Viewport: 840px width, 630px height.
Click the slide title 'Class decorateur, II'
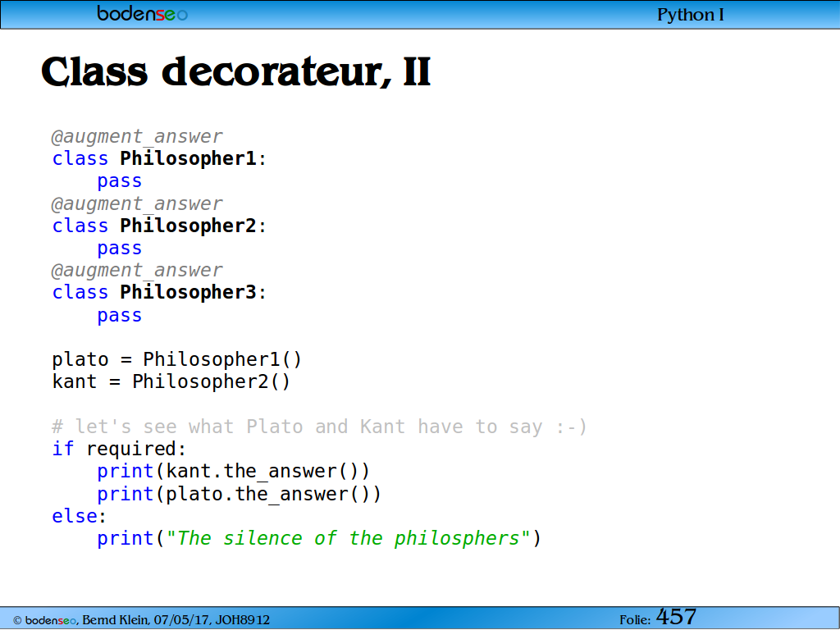coord(235,72)
